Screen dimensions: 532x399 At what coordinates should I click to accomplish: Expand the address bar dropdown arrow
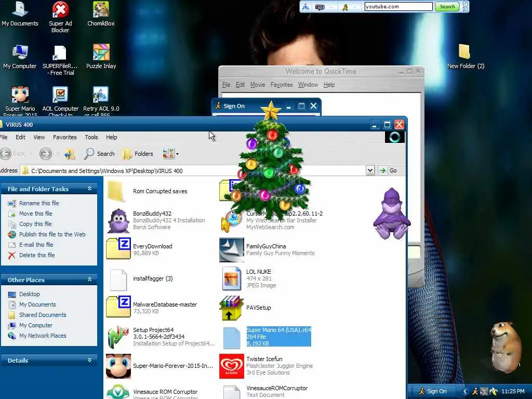click(370, 170)
